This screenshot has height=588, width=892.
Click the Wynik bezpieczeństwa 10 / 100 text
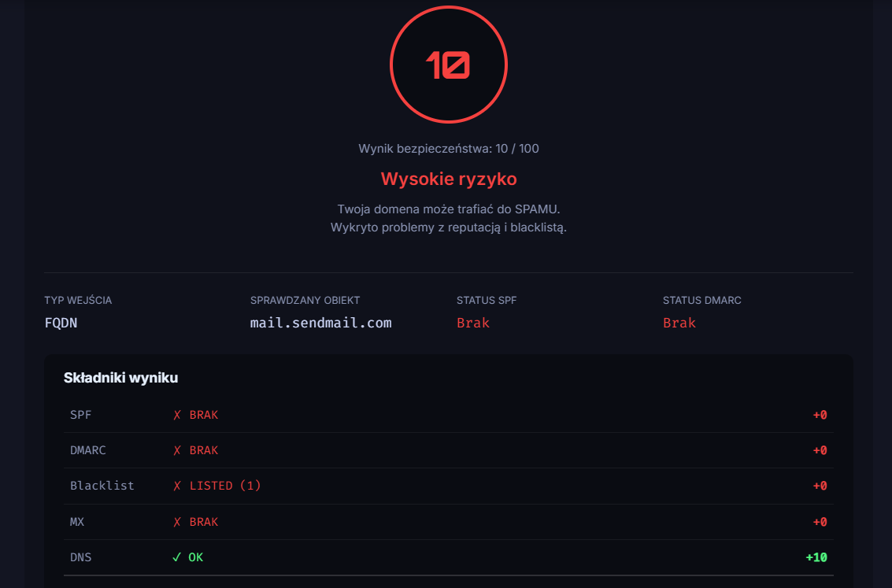pyautogui.click(x=448, y=147)
